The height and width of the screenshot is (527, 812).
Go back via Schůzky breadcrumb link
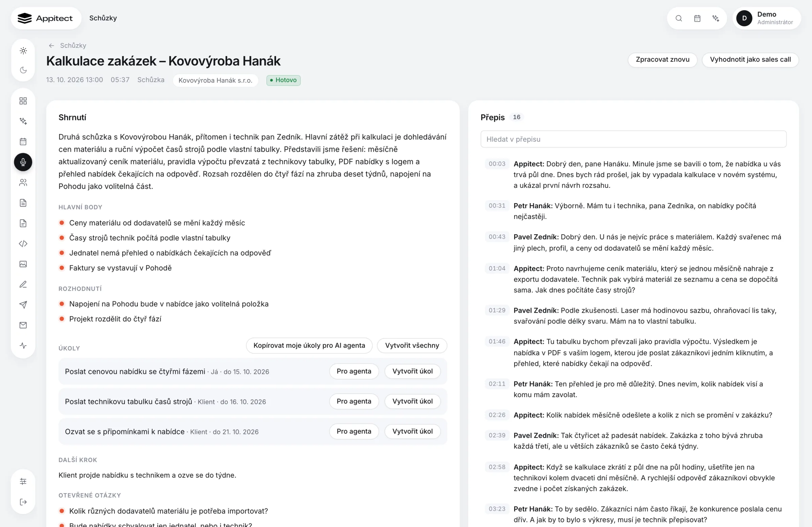click(x=68, y=45)
